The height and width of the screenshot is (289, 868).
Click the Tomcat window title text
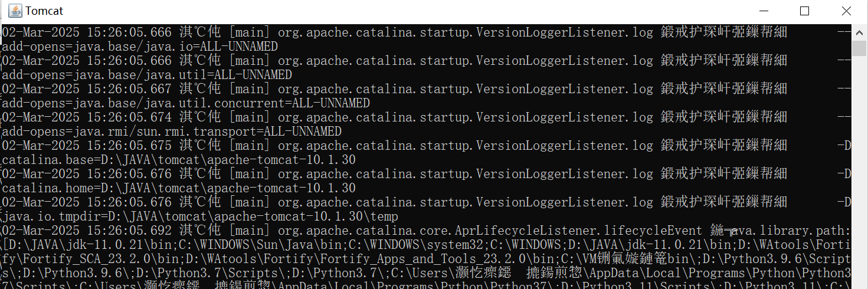pos(44,11)
